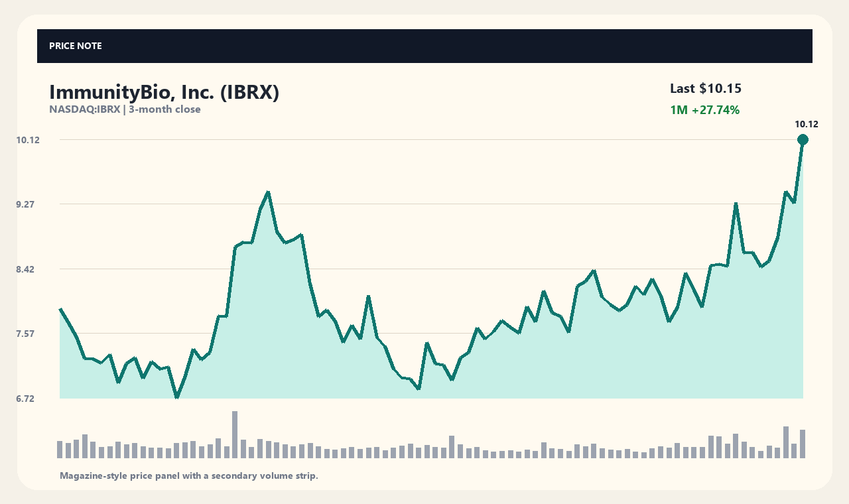
Task: Click the Last $10.15 price value
Action: (x=706, y=88)
